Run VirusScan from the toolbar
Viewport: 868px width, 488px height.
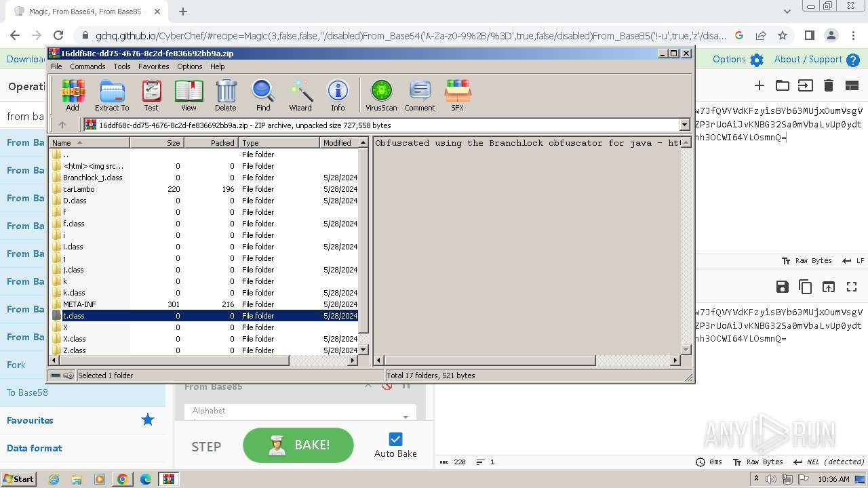381,96
